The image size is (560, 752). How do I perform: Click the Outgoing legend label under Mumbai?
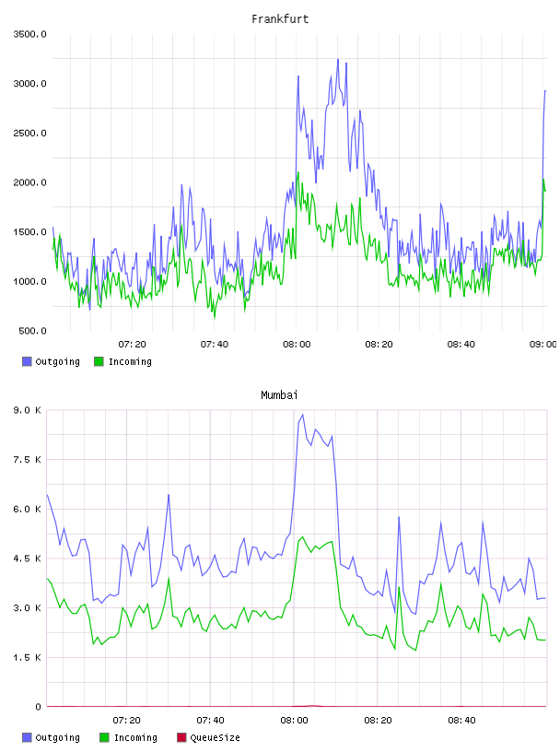pyautogui.click(x=57, y=737)
